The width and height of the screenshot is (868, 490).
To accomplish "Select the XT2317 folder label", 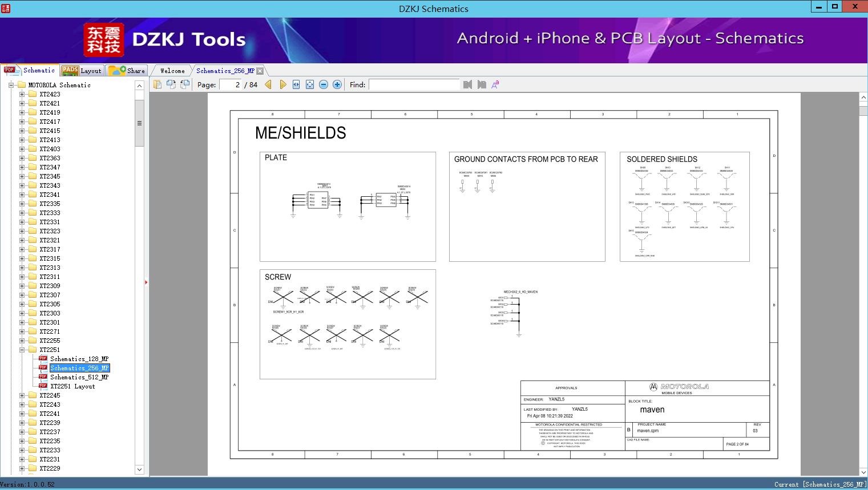I will pos(50,249).
